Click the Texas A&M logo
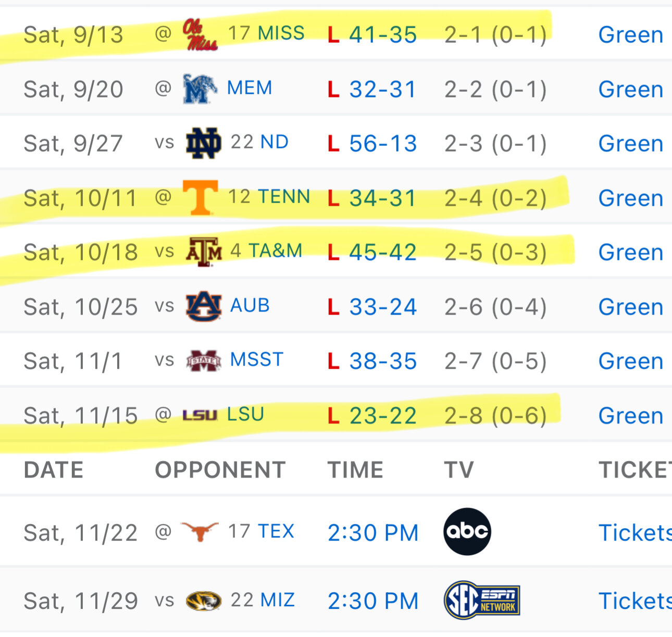672x637 pixels. click(204, 252)
